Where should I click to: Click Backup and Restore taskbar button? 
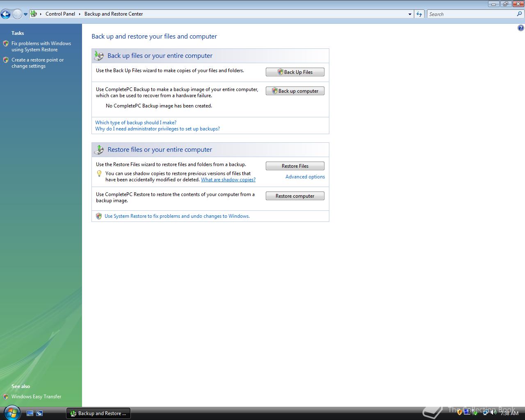(x=98, y=413)
